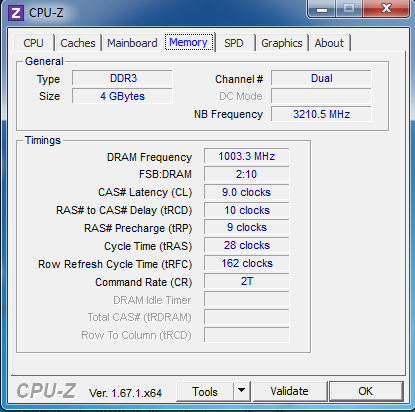415x412 pixels.
Task: Click the empty DRAM Idle Timer field
Action: [x=247, y=299]
